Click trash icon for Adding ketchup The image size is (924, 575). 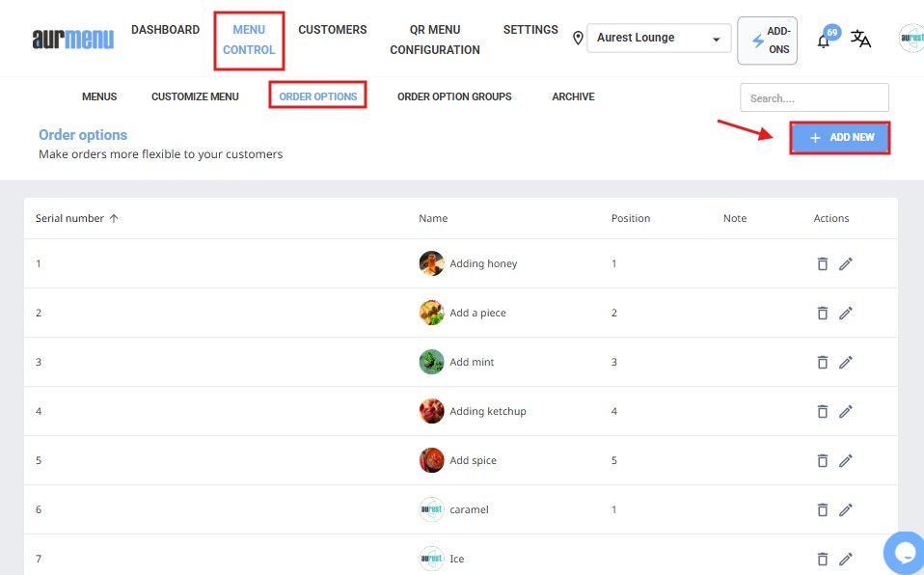(x=823, y=411)
